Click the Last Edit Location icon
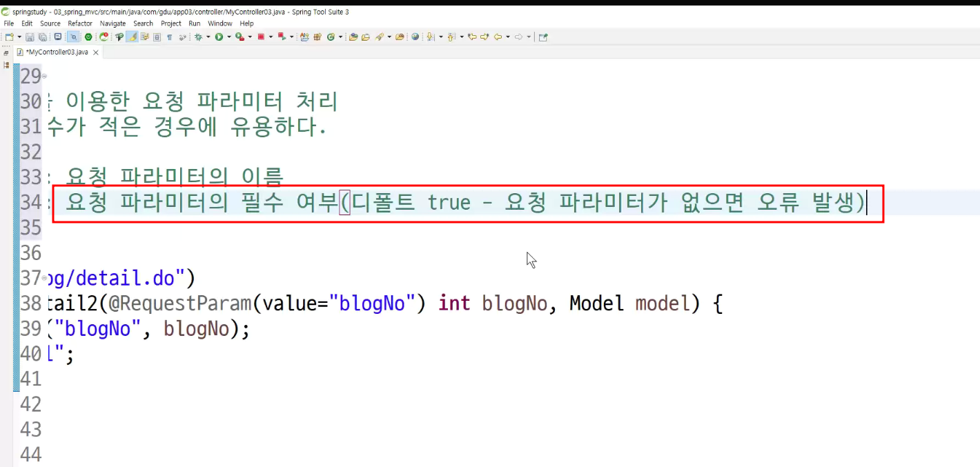 472,37
